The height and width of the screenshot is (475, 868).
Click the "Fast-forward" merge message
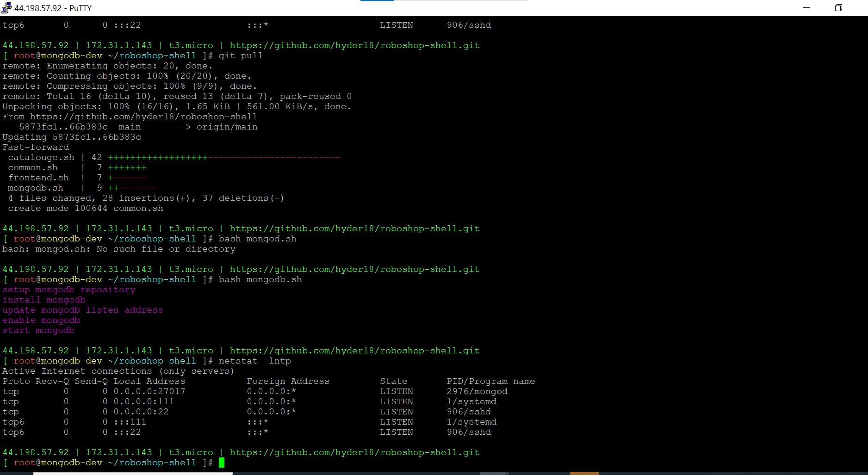click(x=35, y=147)
